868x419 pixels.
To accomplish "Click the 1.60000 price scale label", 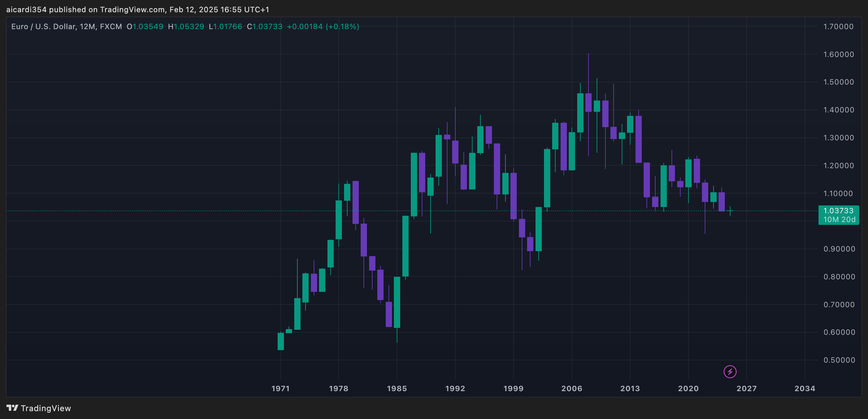I will (x=838, y=54).
